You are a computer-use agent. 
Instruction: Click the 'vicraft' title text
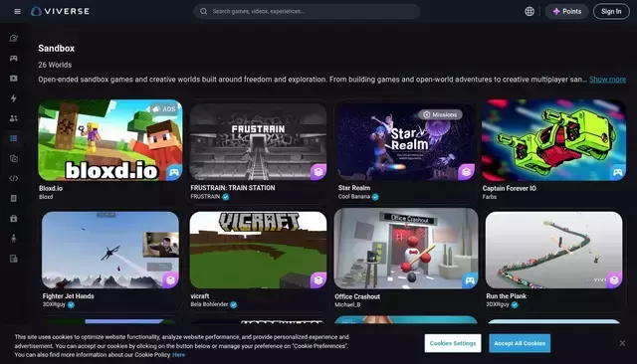click(200, 296)
